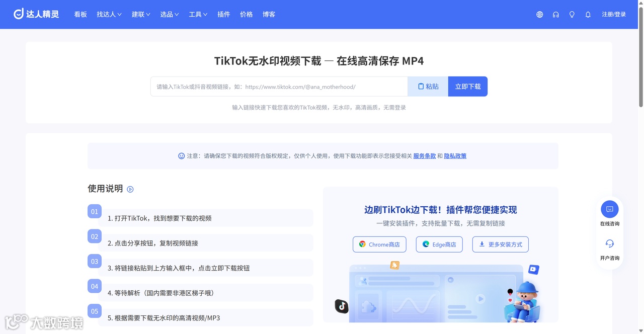The width and height of the screenshot is (644, 334).
Task: Click the 立即下载 button
Action: [x=468, y=87]
